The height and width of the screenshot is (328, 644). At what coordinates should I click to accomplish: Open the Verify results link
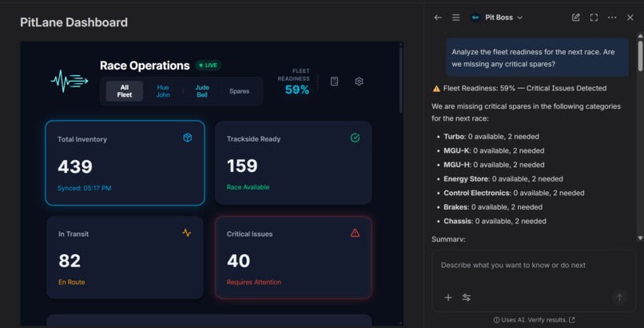point(551,320)
